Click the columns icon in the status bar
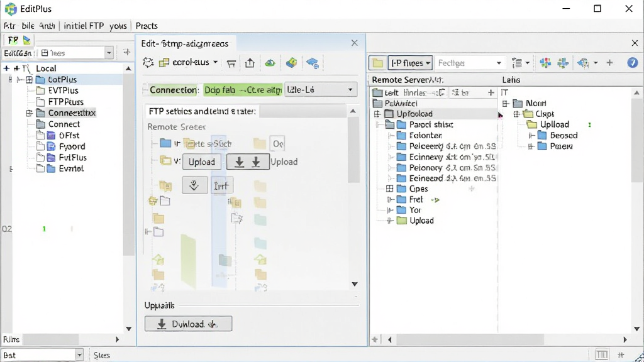 602,354
